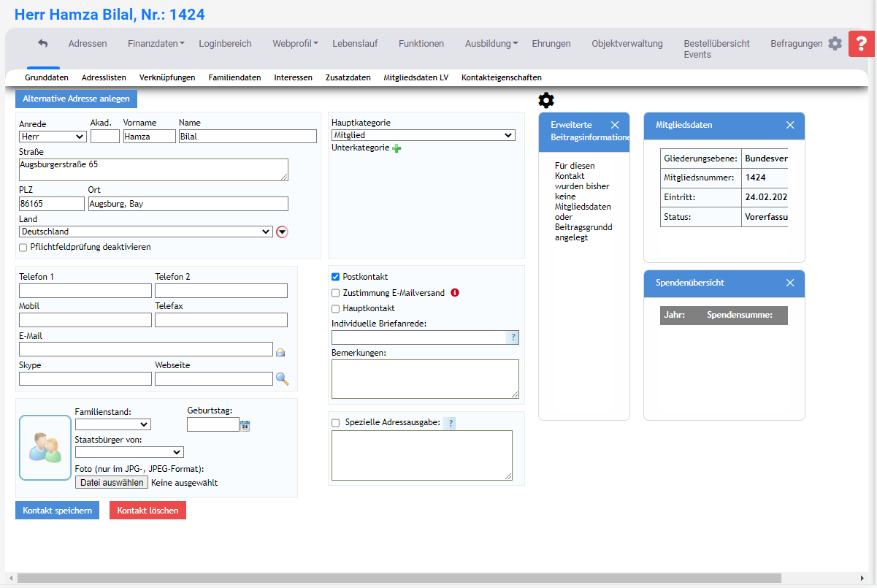The height and width of the screenshot is (588, 877).
Task: Add Unterkategorie with green plus icon
Action: 397,148
